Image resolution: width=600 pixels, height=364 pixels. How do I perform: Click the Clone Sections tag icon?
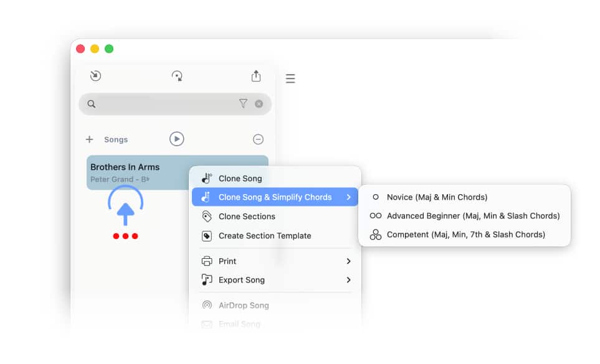coord(207,217)
